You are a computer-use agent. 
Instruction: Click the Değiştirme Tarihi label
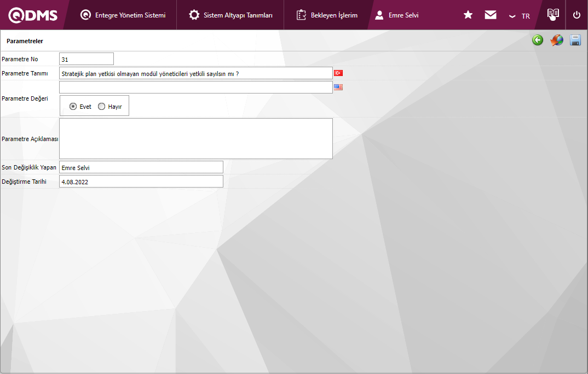pos(24,182)
